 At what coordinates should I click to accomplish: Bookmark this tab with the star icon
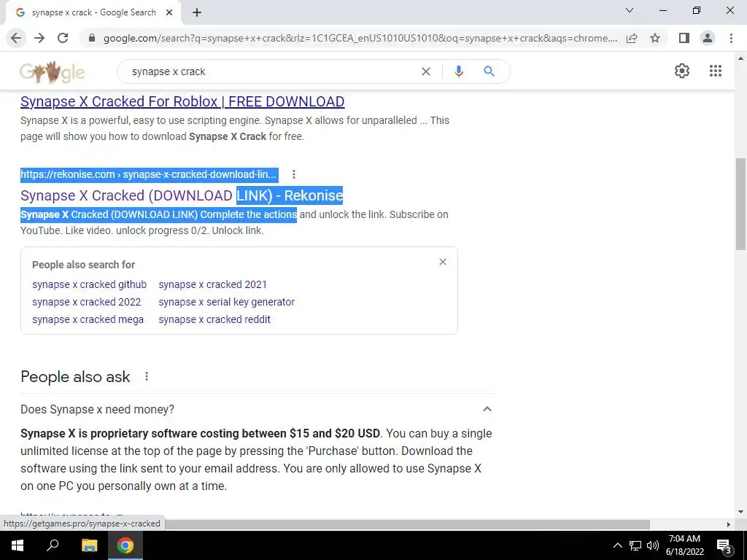(x=655, y=38)
